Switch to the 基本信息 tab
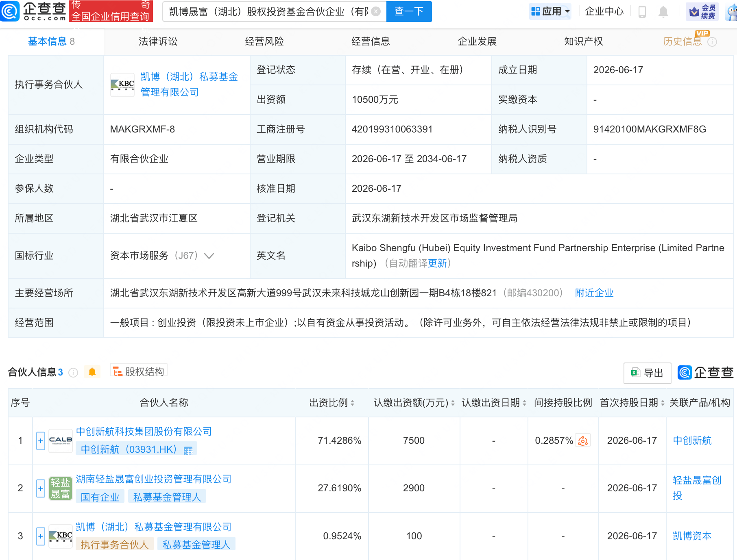This screenshot has width=737, height=560. (x=51, y=41)
